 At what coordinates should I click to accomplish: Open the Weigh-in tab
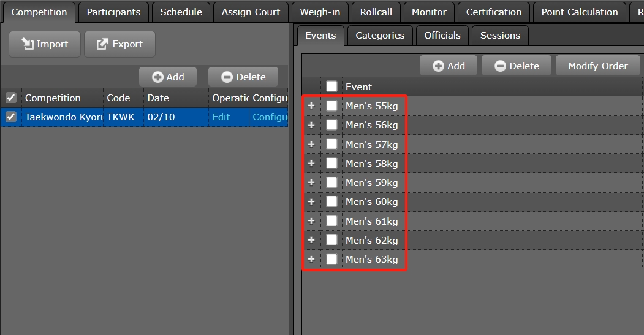pos(320,12)
